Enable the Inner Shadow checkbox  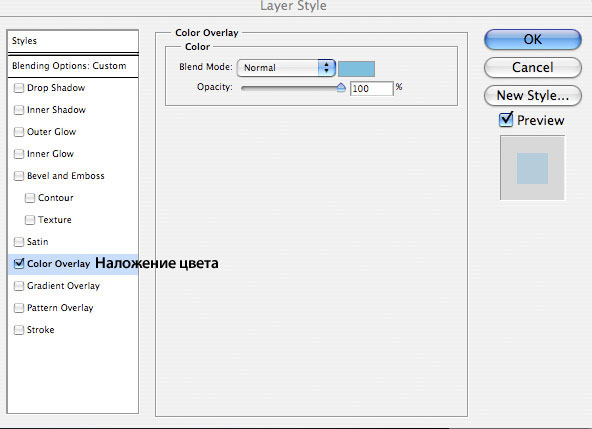pyautogui.click(x=18, y=110)
